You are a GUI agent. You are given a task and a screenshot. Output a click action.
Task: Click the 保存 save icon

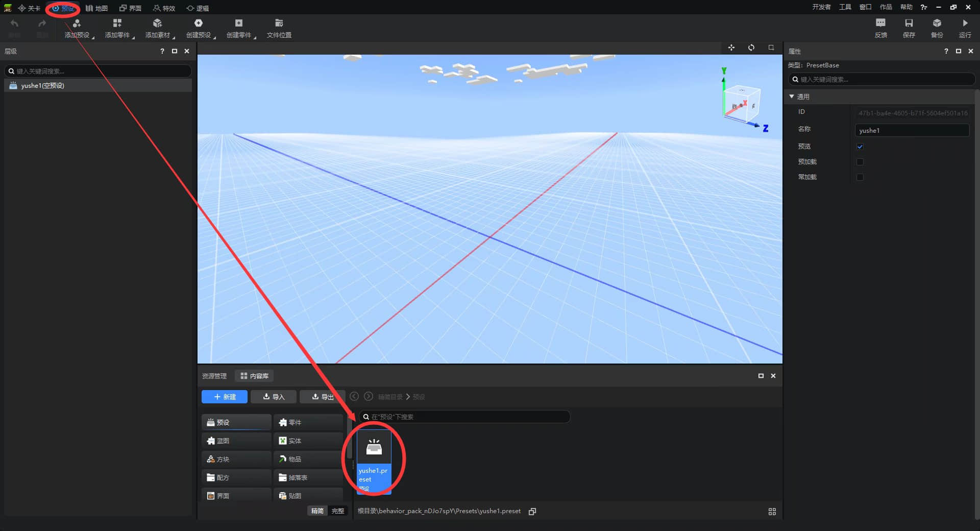[909, 23]
